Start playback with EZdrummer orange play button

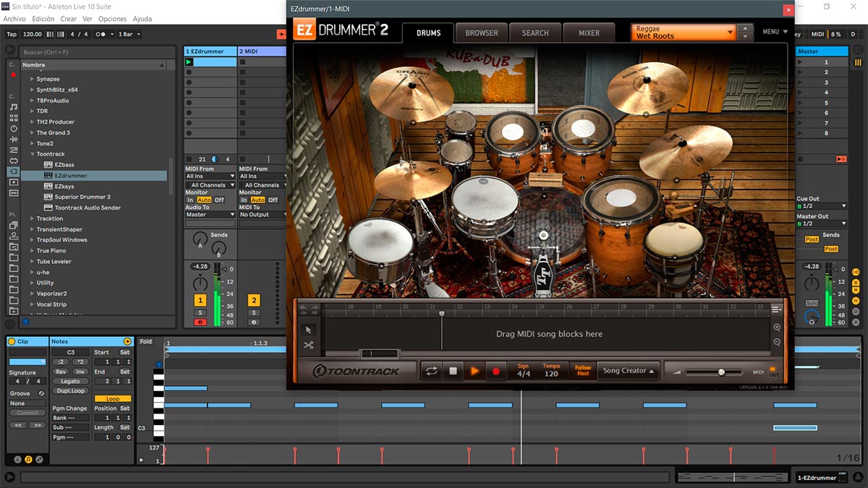pyautogui.click(x=475, y=371)
